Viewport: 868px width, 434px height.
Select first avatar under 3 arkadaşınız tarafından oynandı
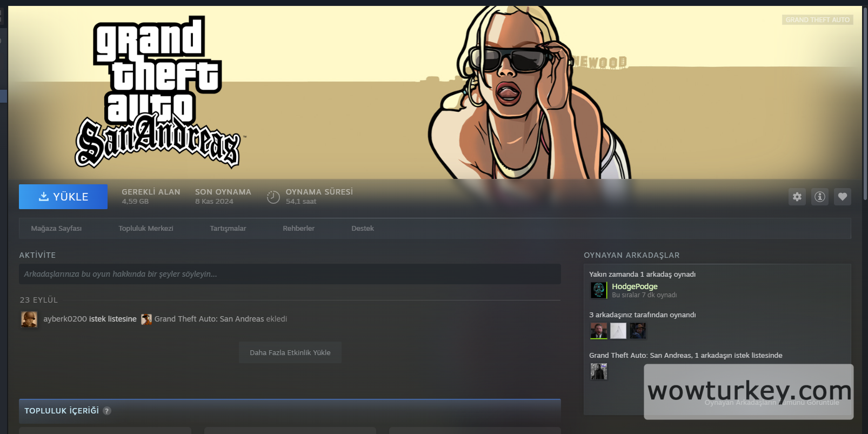(599, 331)
